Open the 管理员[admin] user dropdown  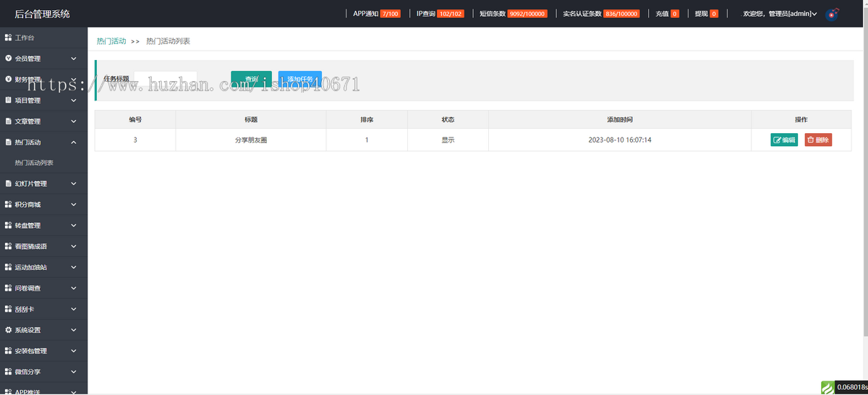tap(780, 14)
